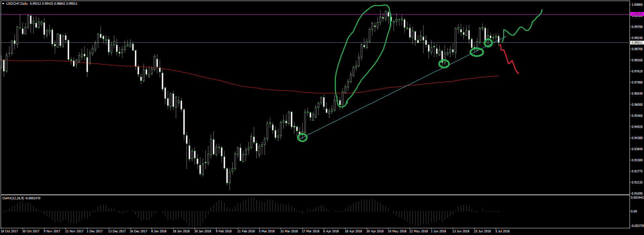
Task: Click the 21 Feb 2018 date label
Action: pos(246,231)
